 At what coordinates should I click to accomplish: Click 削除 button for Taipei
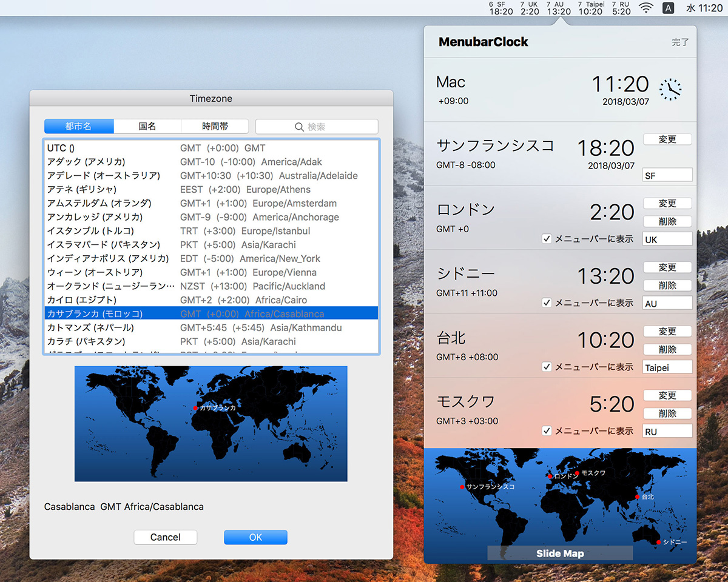point(667,349)
